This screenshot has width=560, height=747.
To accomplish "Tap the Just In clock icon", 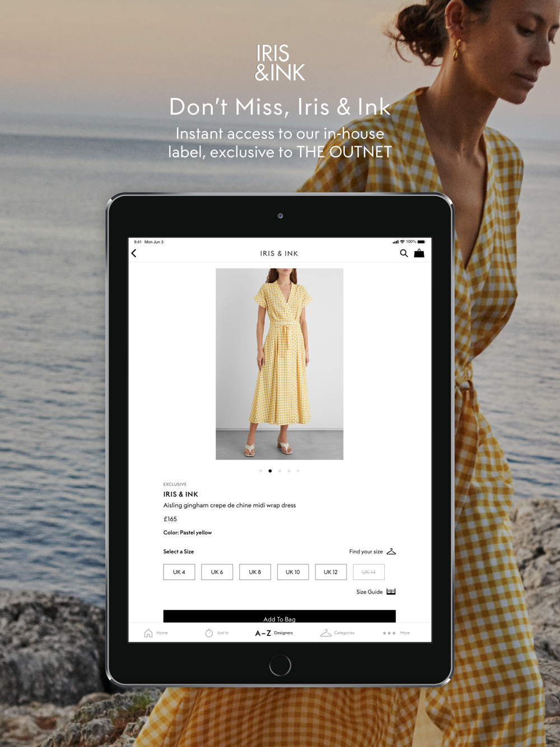I will point(209,633).
